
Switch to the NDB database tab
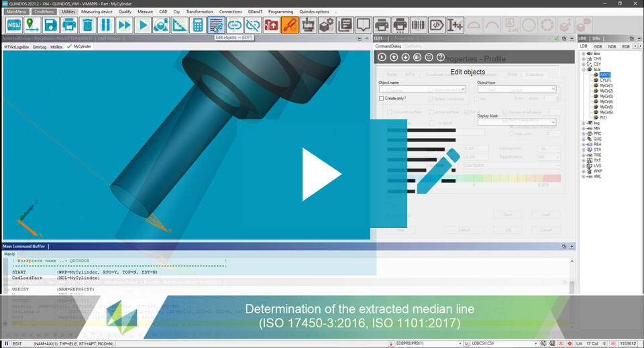point(612,46)
